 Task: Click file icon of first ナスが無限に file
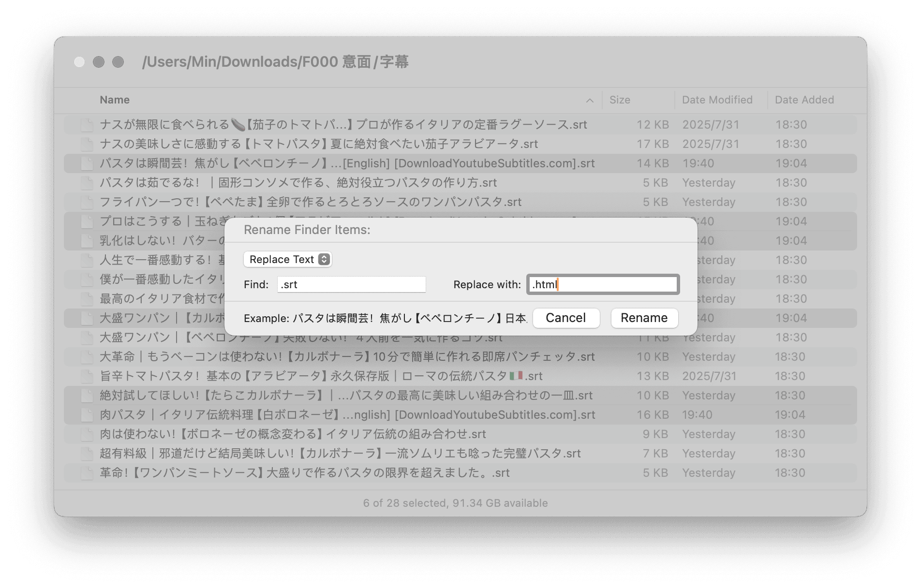click(87, 125)
